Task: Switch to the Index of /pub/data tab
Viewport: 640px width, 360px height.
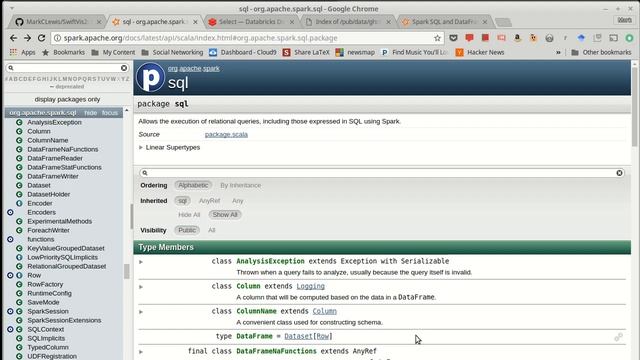Action: pyautogui.click(x=348, y=22)
